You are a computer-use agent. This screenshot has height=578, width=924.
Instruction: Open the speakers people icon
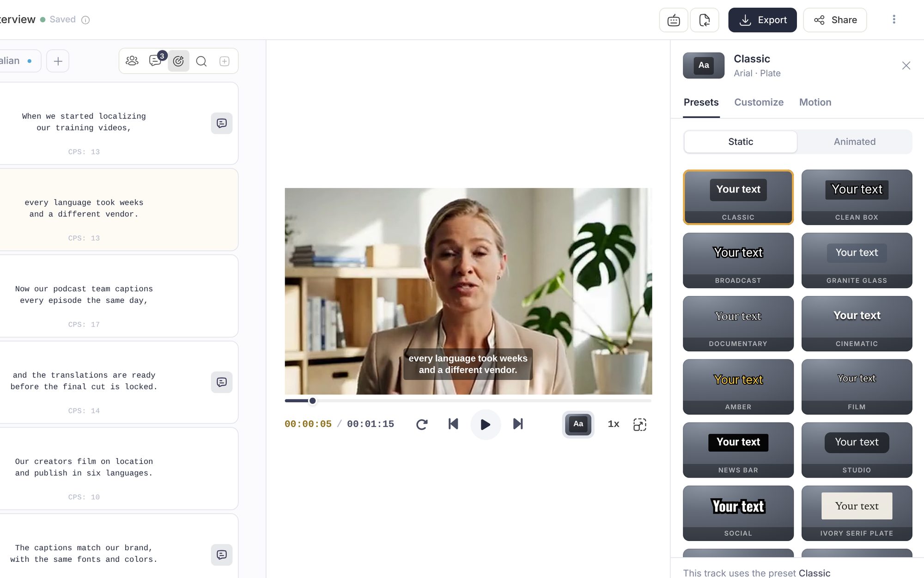coord(132,61)
